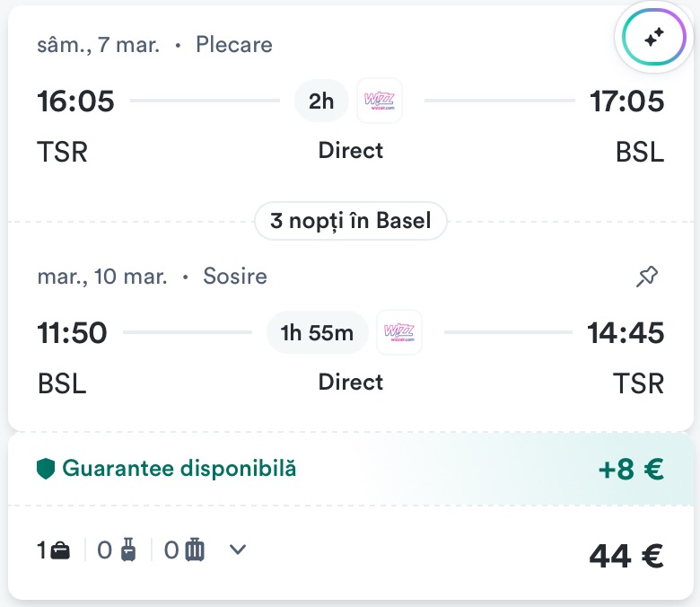Click the 16:05 departure time from TSR

(75, 101)
